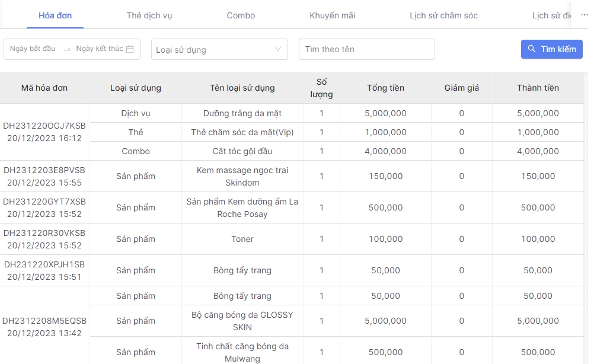Click the Tìm kiếm search button
Image resolution: width=594 pixels, height=364 pixels.
tap(551, 49)
